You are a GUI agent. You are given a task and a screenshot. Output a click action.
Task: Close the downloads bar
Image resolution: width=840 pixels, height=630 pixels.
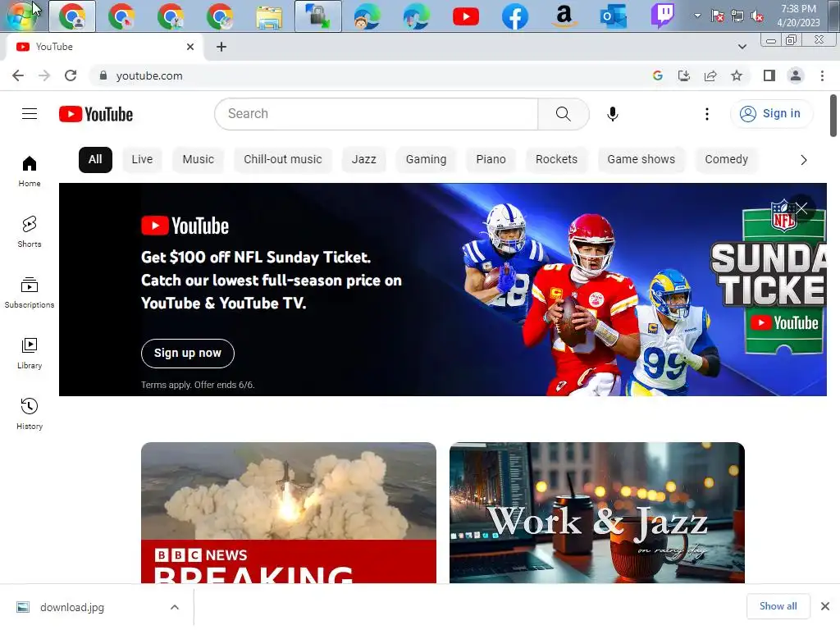click(x=825, y=606)
